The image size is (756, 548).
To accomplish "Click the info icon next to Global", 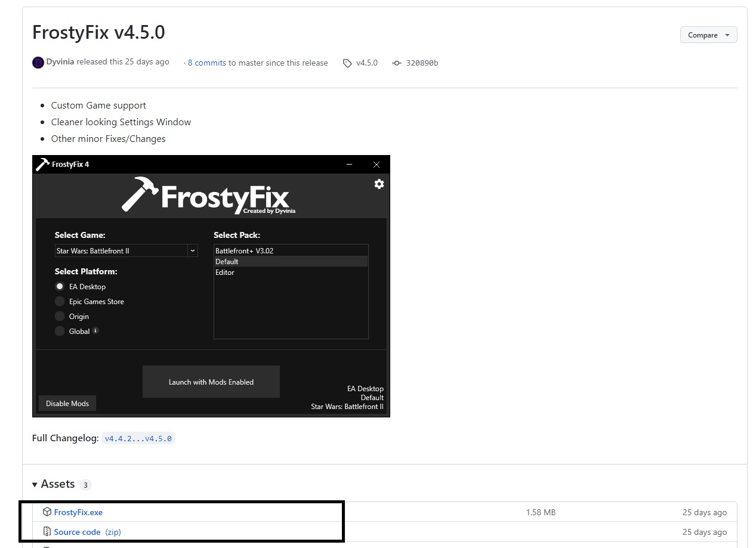I will pyautogui.click(x=95, y=330).
